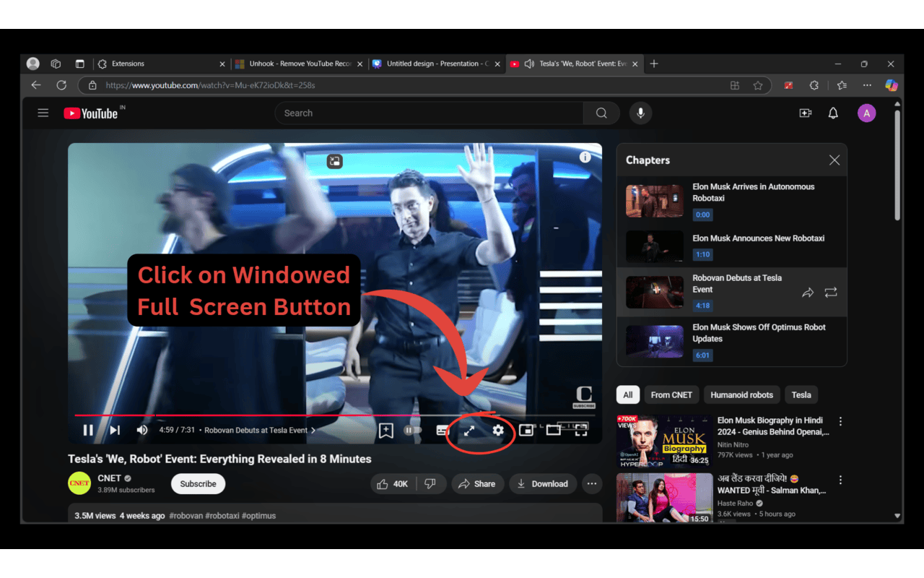Open Elon Musk Shows Off Optimus chapter
The height and width of the screenshot is (578, 924).
pyautogui.click(x=731, y=342)
